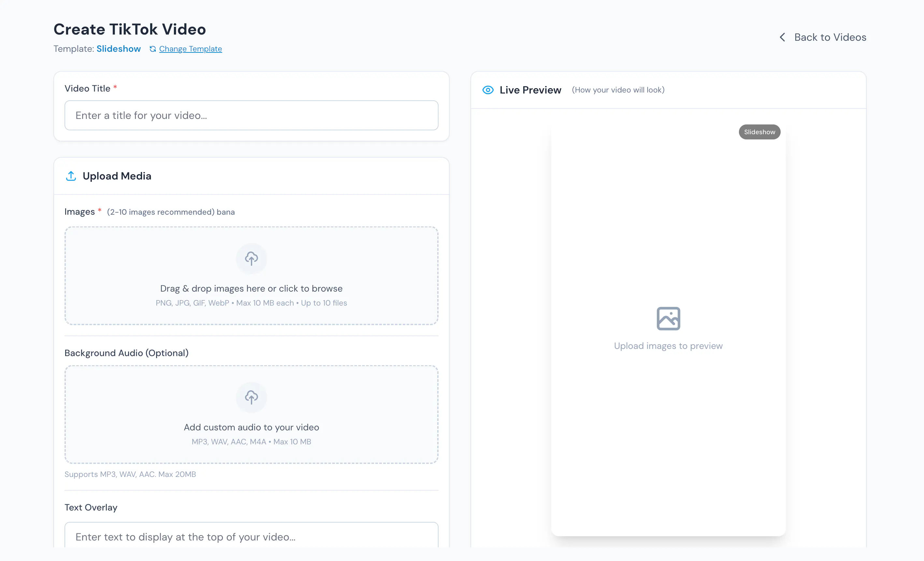Click the Live Preview eye icon
The width and height of the screenshot is (924, 561).
pyautogui.click(x=488, y=90)
